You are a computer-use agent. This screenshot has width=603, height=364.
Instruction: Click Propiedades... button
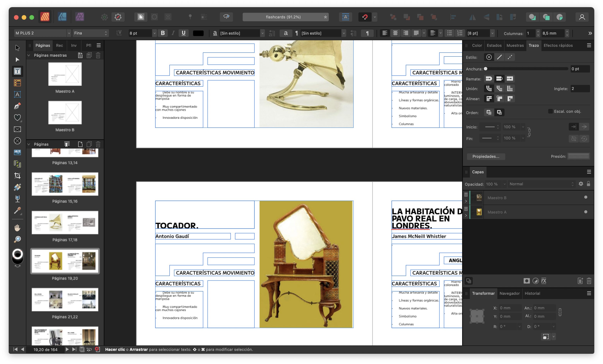[486, 156]
